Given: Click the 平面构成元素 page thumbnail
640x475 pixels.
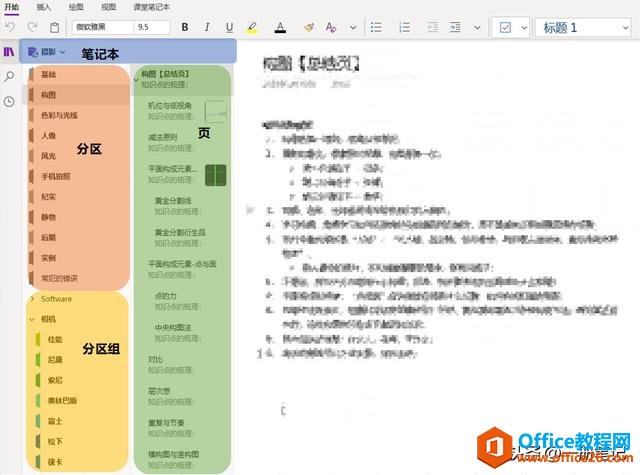Looking at the screenshot, I should coord(216,175).
